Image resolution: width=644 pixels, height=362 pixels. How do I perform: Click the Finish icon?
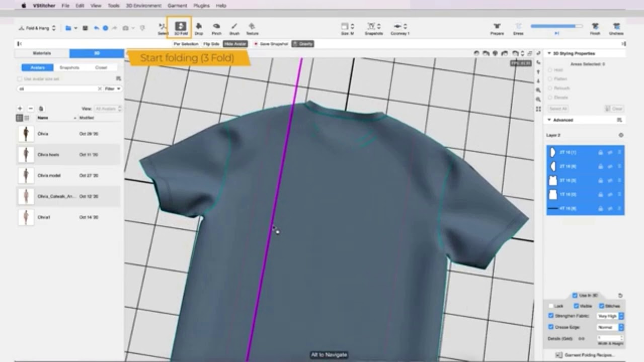coord(595,28)
